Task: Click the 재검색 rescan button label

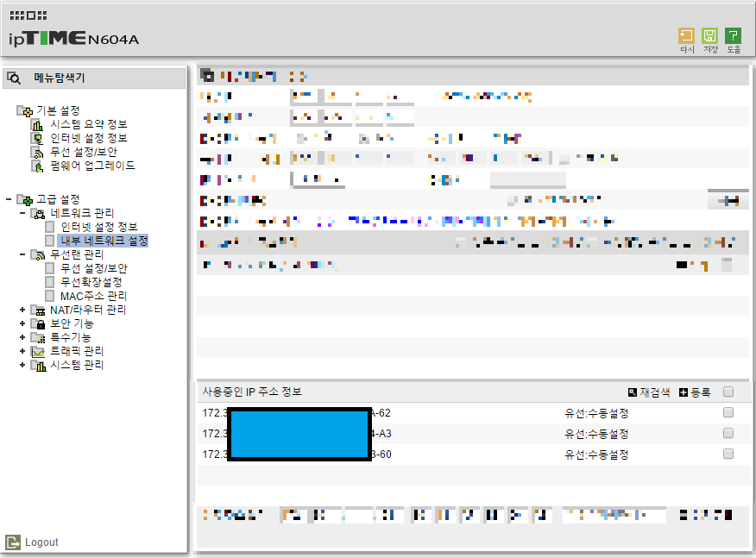Action: pos(655,392)
